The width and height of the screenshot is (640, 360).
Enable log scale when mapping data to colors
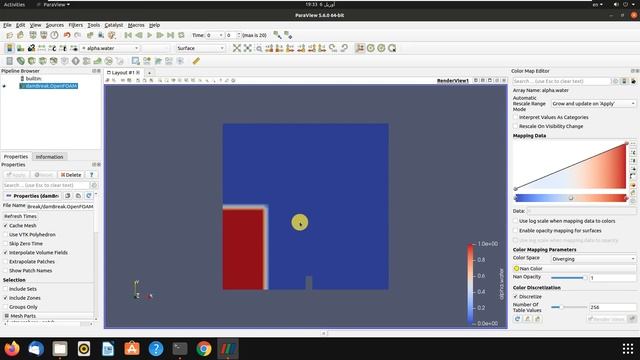point(516,221)
